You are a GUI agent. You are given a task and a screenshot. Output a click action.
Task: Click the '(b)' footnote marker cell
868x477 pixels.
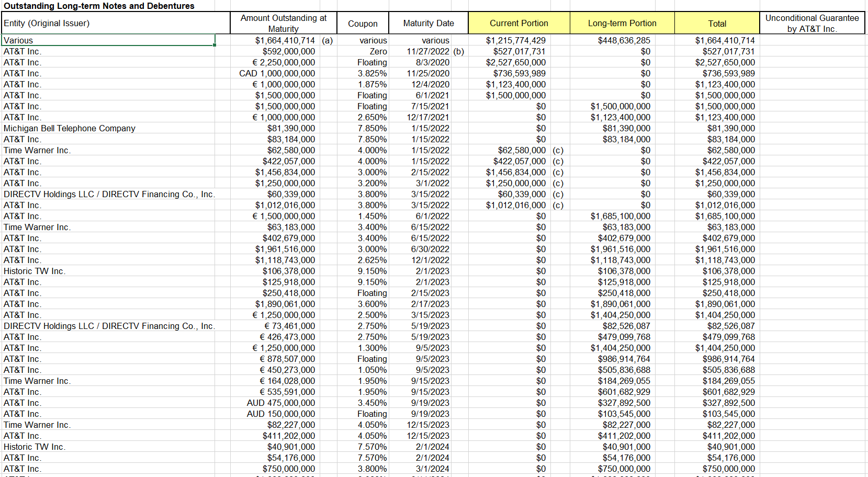(459, 51)
